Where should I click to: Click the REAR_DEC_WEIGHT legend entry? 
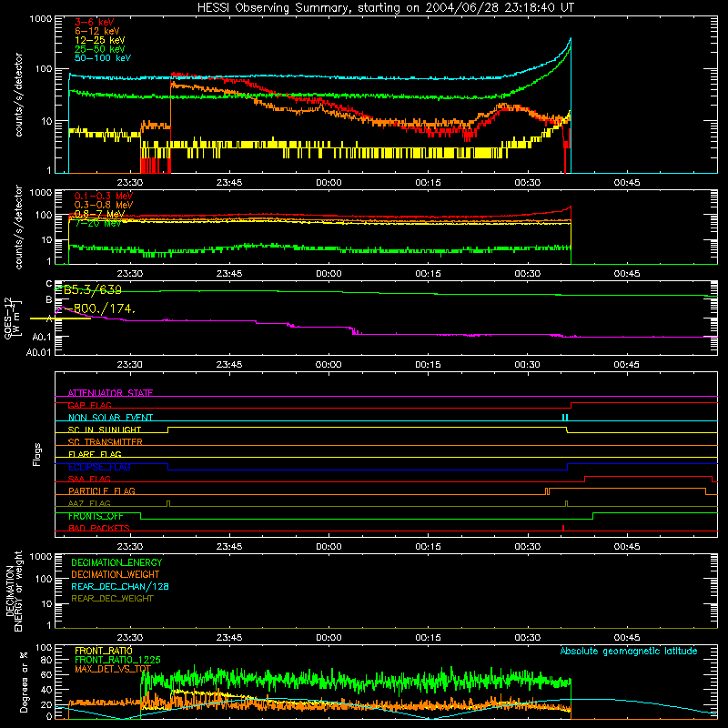[x=112, y=599]
